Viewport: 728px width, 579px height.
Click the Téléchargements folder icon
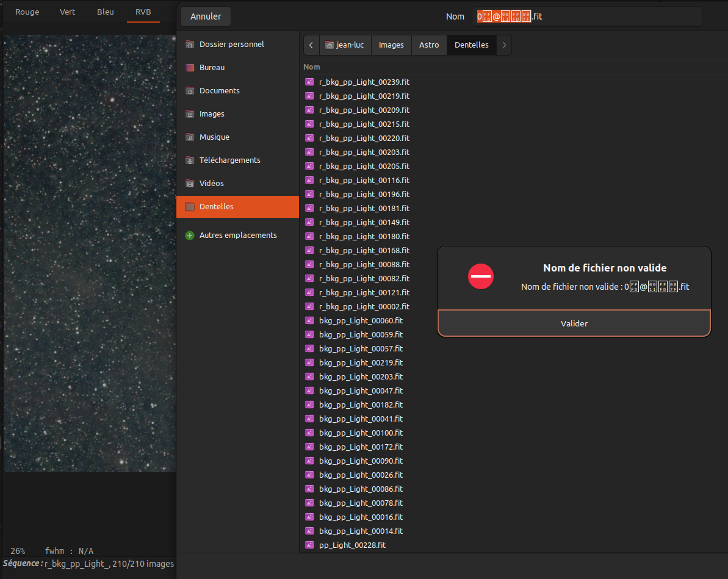tap(189, 160)
